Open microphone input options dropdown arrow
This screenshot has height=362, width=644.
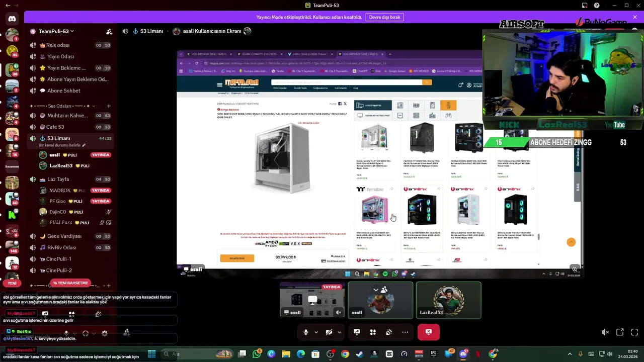point(316,332)
